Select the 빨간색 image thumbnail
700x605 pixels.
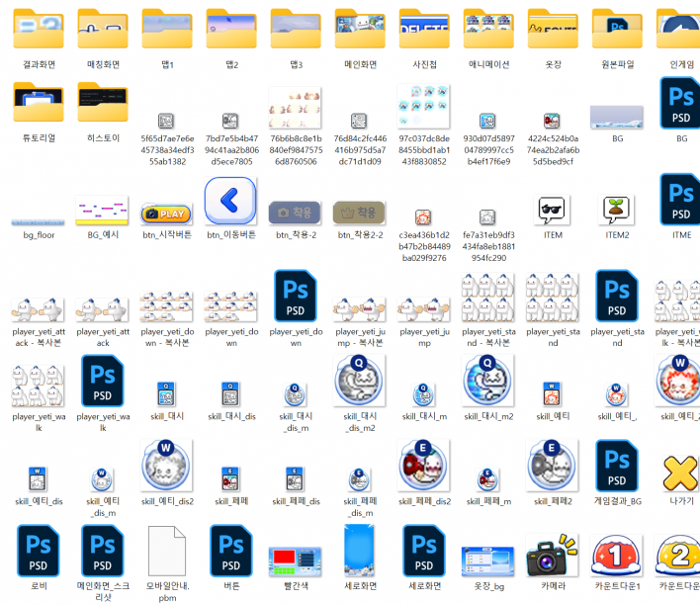coord(295,562)
